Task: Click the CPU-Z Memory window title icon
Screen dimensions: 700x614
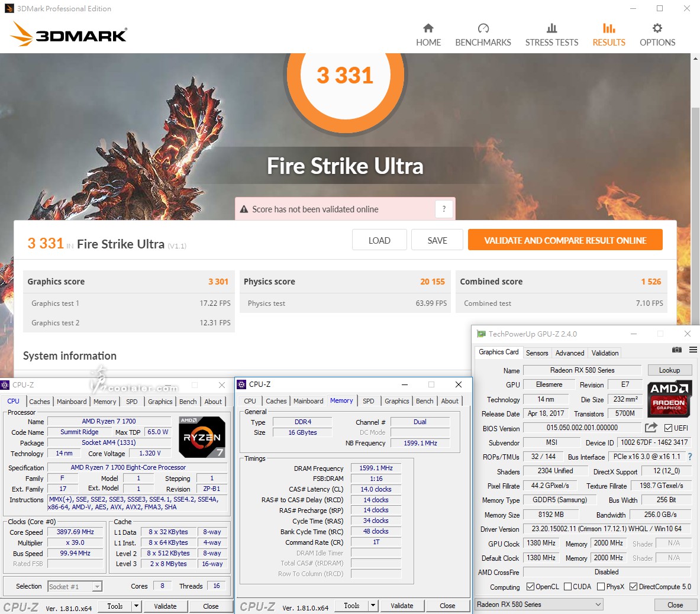Action: pyautogui.click(x=241, y=384)
